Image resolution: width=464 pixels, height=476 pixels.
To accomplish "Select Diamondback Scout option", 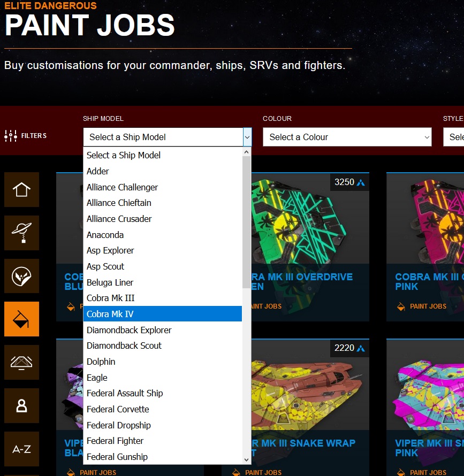I will (163, 346).
